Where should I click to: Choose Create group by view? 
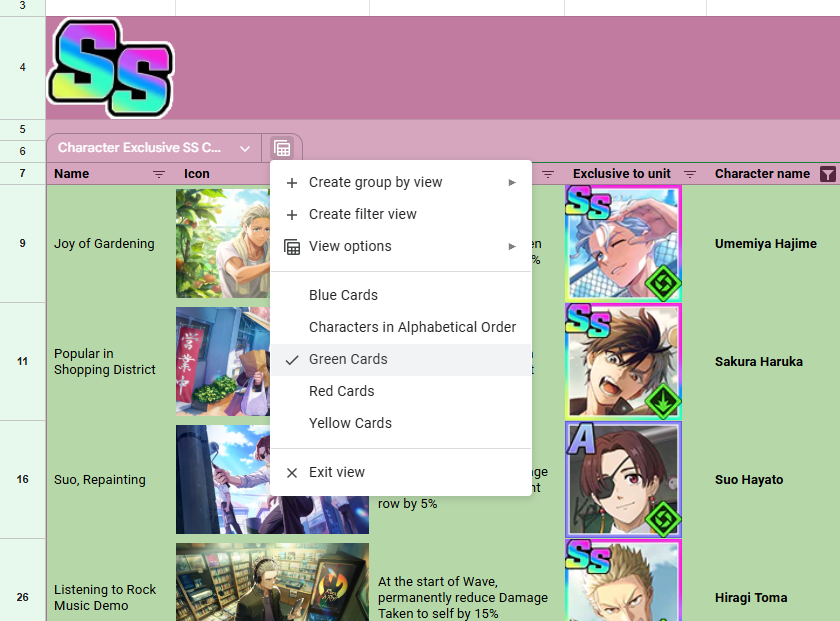[x=401, y=183]
